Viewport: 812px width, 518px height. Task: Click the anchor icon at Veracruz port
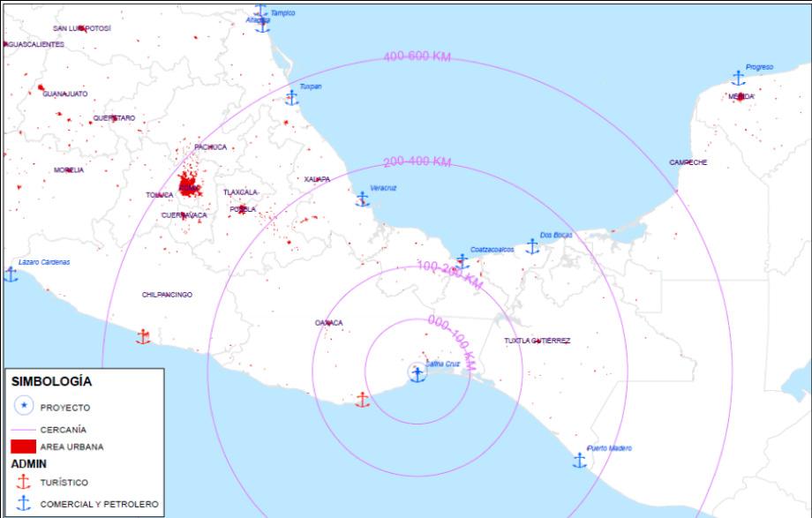[363, 199]
